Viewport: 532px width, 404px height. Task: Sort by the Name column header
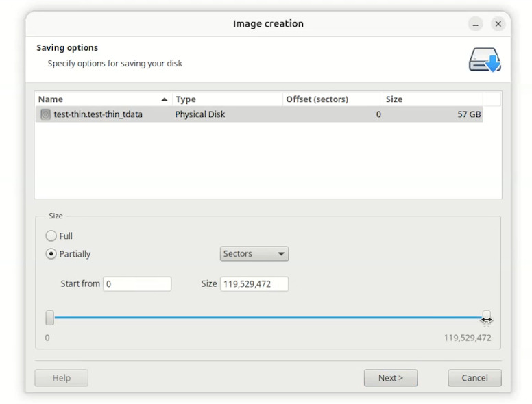pos(104,99)
